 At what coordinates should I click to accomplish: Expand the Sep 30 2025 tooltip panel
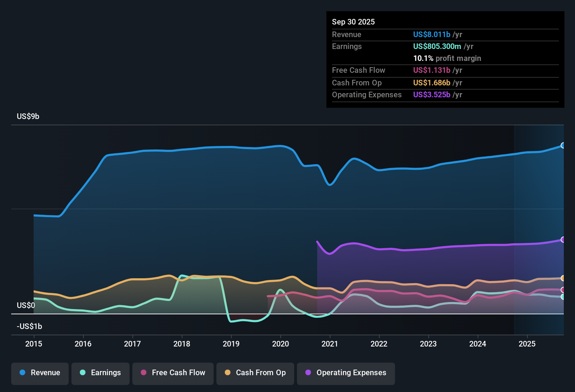click(353, 22)
